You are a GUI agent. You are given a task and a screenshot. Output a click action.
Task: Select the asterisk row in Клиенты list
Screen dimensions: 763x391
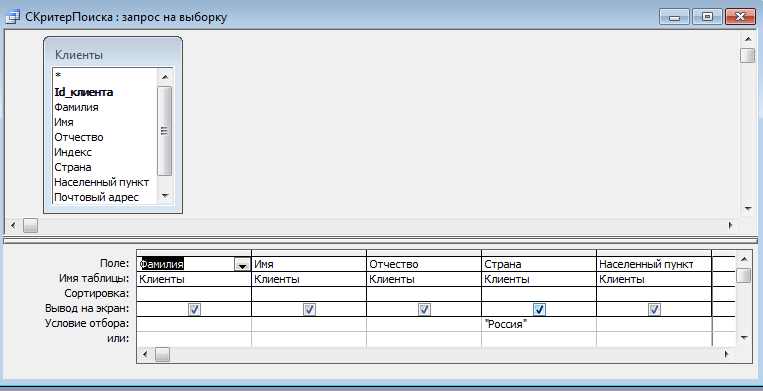(105, 76)
